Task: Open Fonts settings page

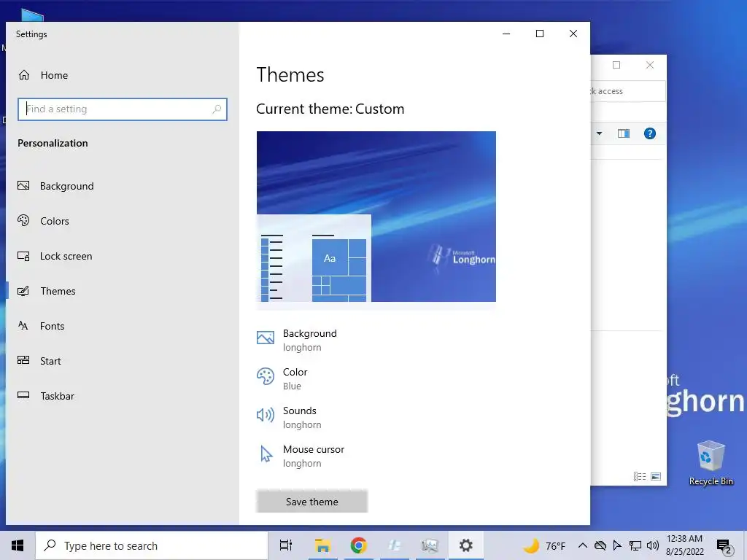Action: click(x=41, y=326)
